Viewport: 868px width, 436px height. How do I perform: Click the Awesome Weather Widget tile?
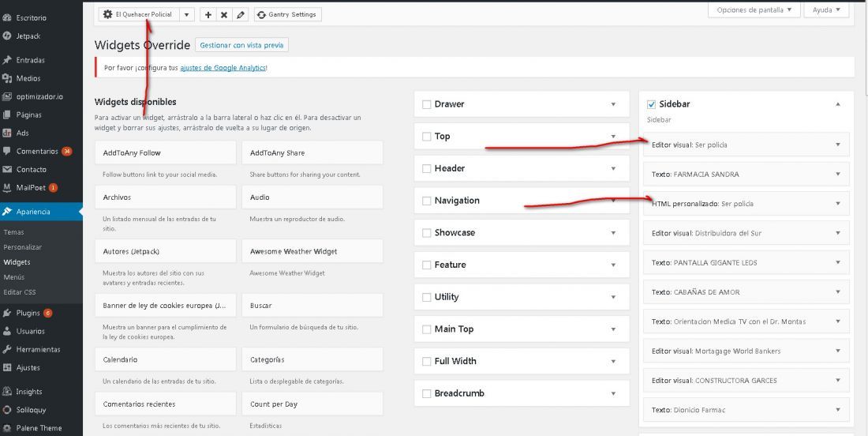pyautogui.click(x=312, y=251)
